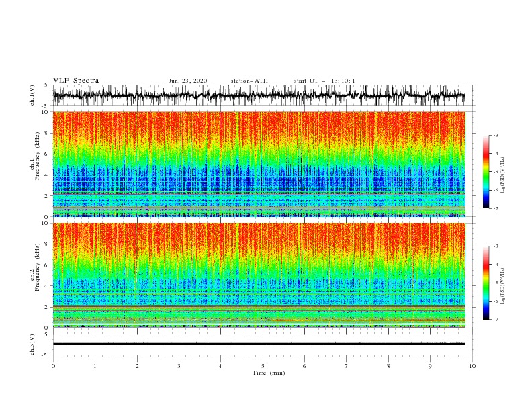Click the ch.1 spectrogram "6" kHz tick label
The height and width of the screenshot is (411, 532).
(46, 154)
